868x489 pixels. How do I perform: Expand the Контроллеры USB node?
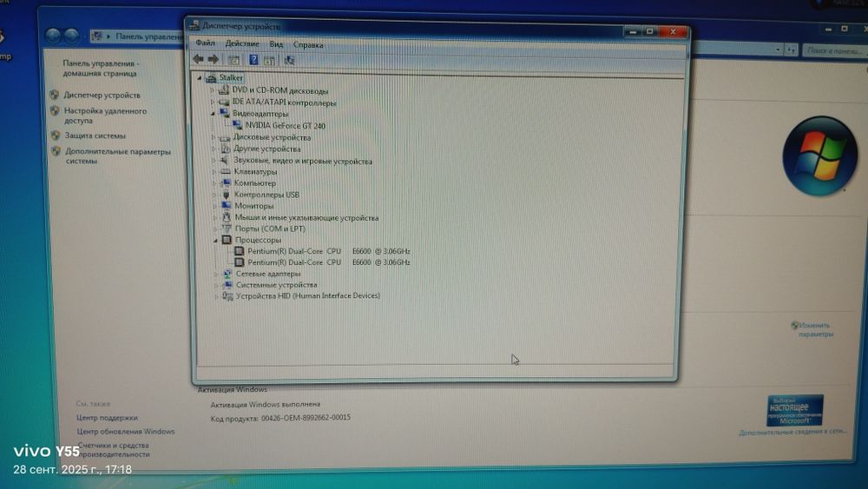[x=214, y=195]
